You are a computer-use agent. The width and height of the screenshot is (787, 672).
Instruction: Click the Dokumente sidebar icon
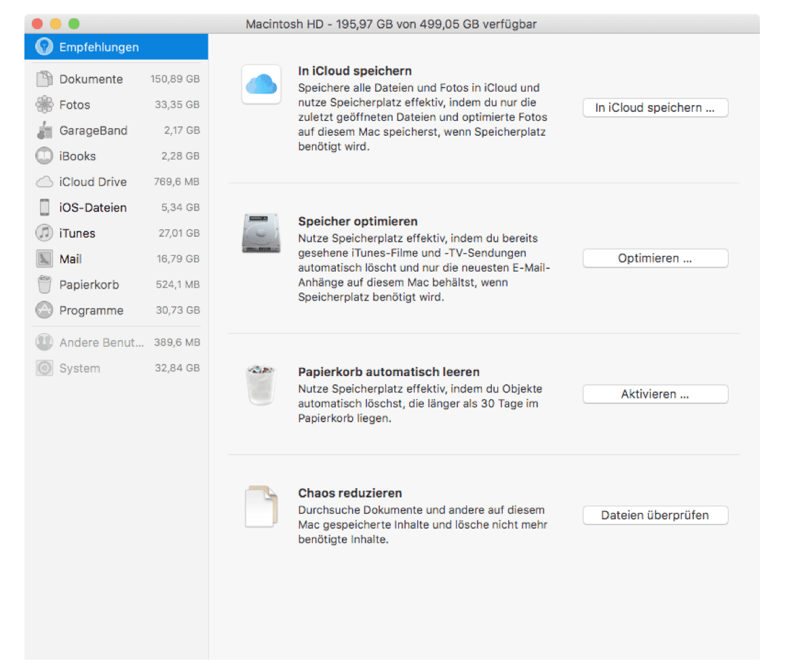[x=44, y=79]
